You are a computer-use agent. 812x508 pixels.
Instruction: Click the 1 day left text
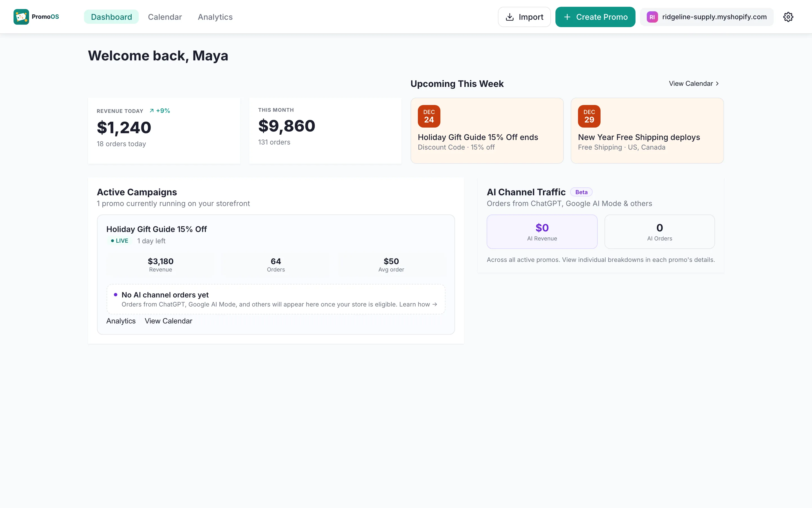[151, 241]
